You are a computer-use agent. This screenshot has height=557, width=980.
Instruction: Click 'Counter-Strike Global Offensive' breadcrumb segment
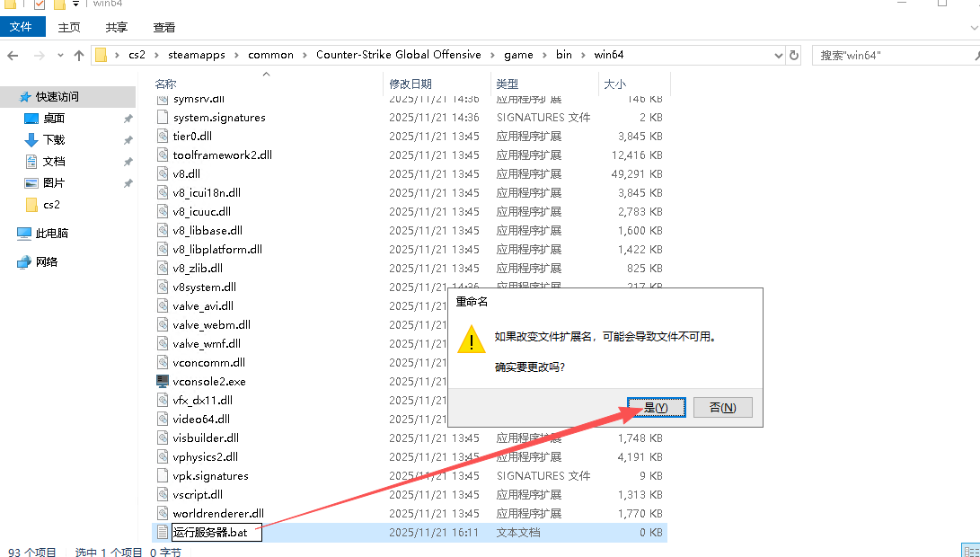click(398, 55)
